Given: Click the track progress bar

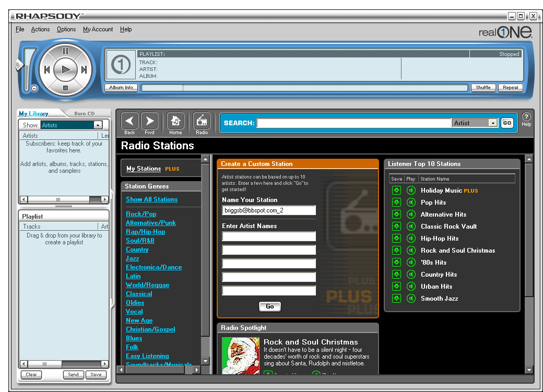Looking at the screenshot, I should pos(305,88).
